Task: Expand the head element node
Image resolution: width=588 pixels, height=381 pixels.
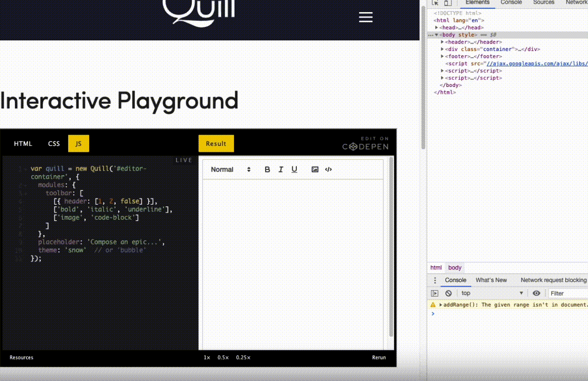Action: point(437,27)
